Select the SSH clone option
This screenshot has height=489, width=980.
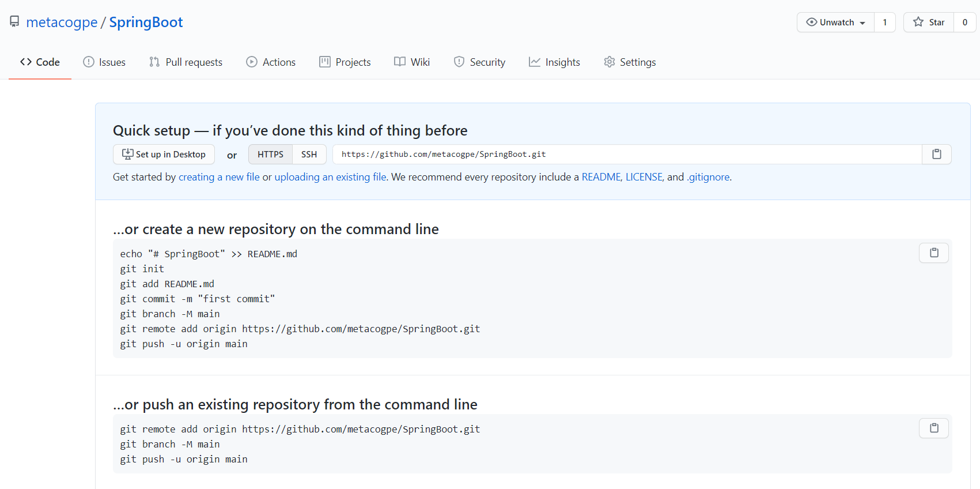point(309,154)
